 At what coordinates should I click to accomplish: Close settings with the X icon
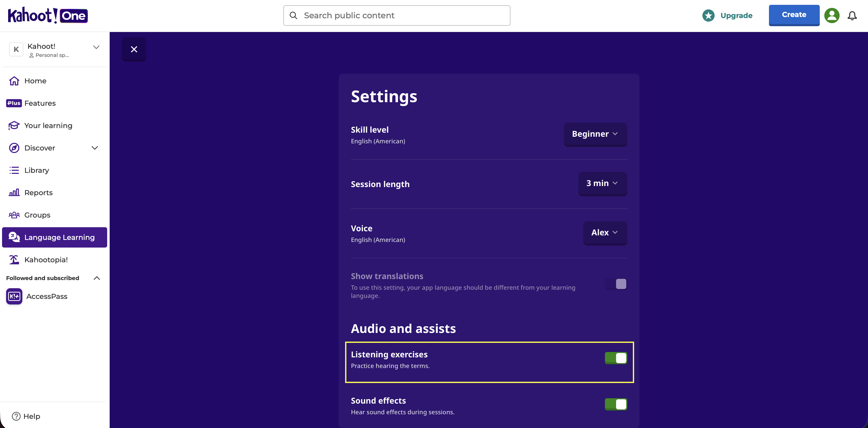point(134,49)
